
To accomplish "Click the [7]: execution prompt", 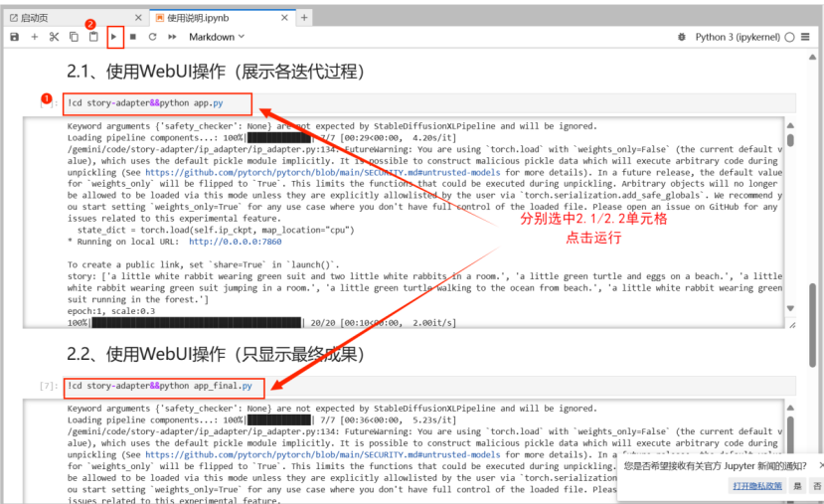I will tap(49, 386).
